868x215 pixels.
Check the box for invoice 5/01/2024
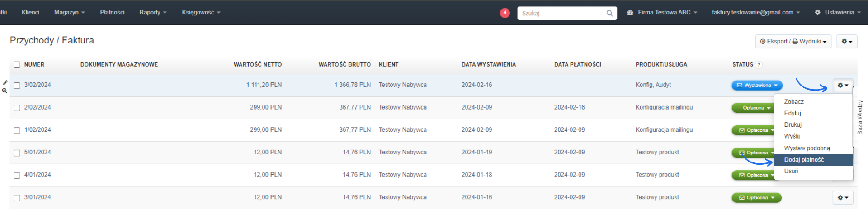(x=17, y=153)
